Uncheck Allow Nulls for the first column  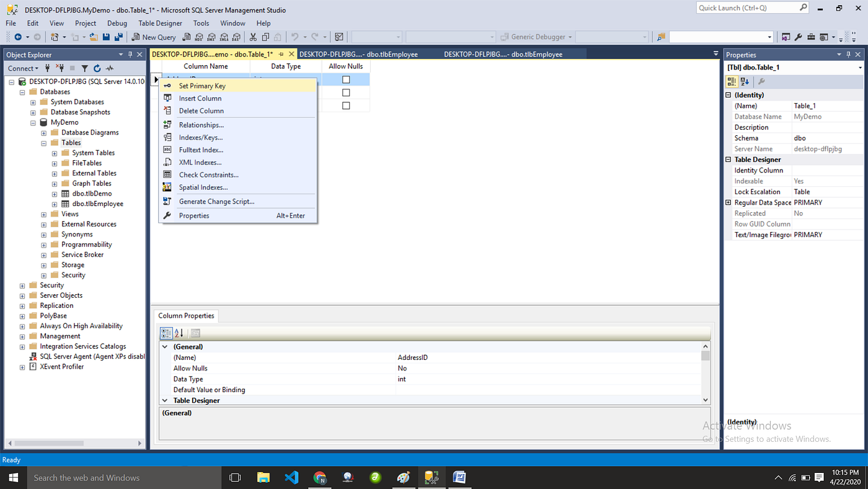346,79
